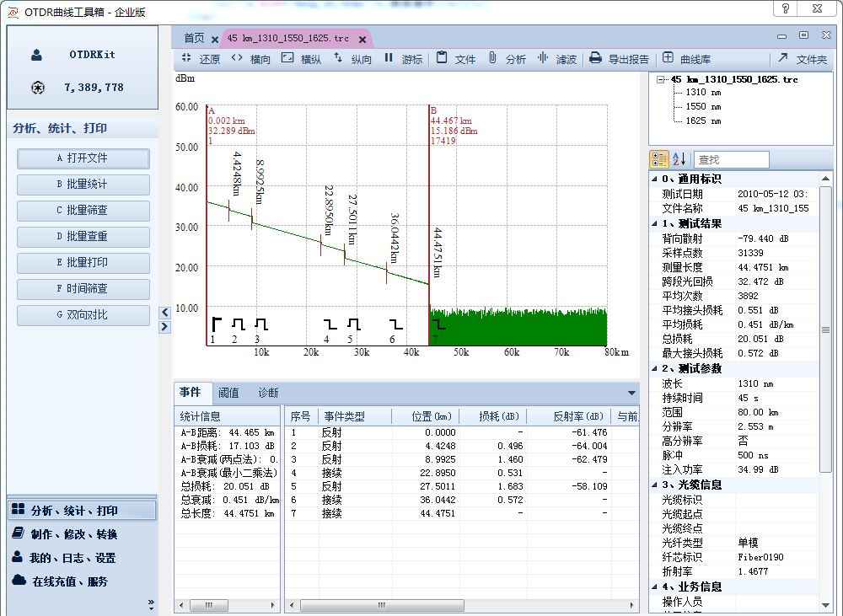Open the 分析 analysis paperclip tool
The width and height of the screenshot is (843, 616).
(x=492, y=59)
